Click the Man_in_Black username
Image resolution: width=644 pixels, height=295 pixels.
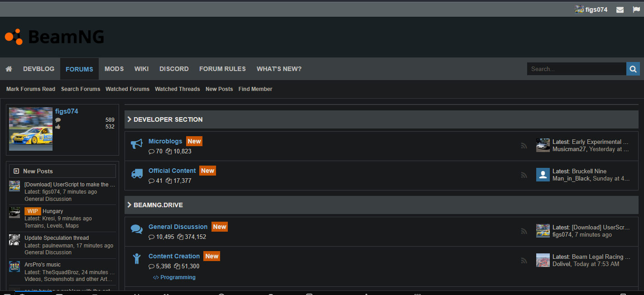(571, 178)
